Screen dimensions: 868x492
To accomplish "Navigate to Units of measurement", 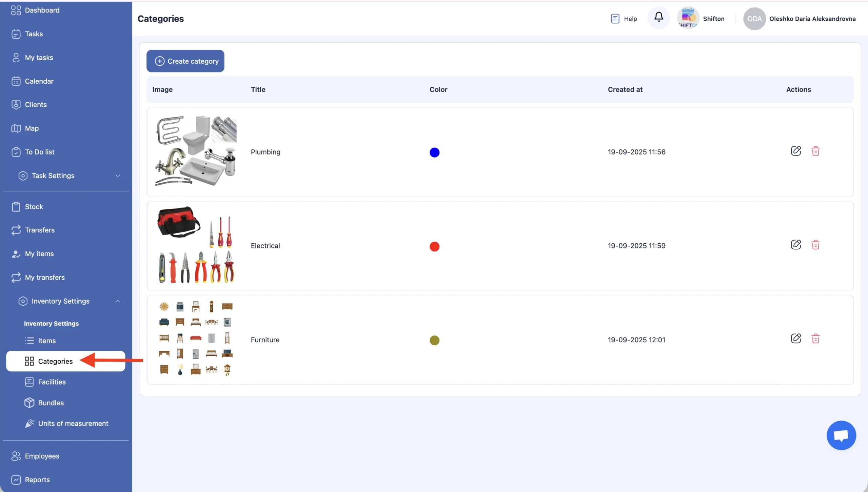I will tap(73, 424).
